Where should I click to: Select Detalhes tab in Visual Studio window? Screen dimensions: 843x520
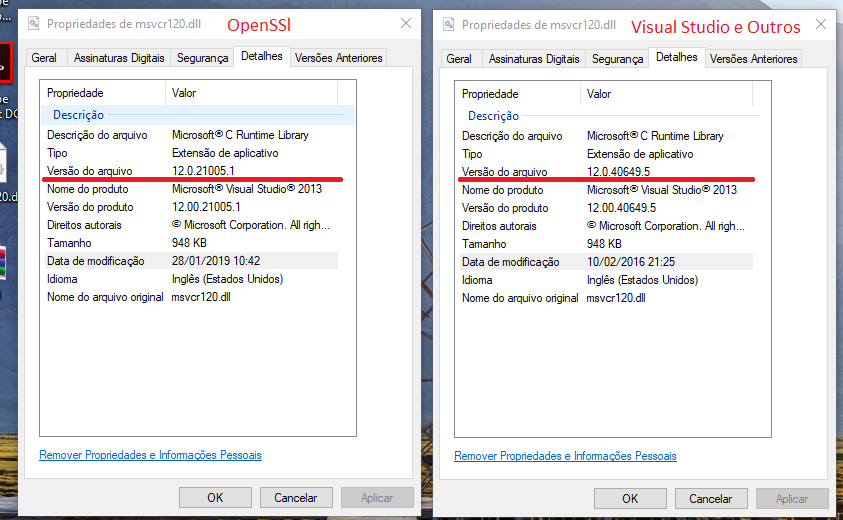tap(677, 57)
